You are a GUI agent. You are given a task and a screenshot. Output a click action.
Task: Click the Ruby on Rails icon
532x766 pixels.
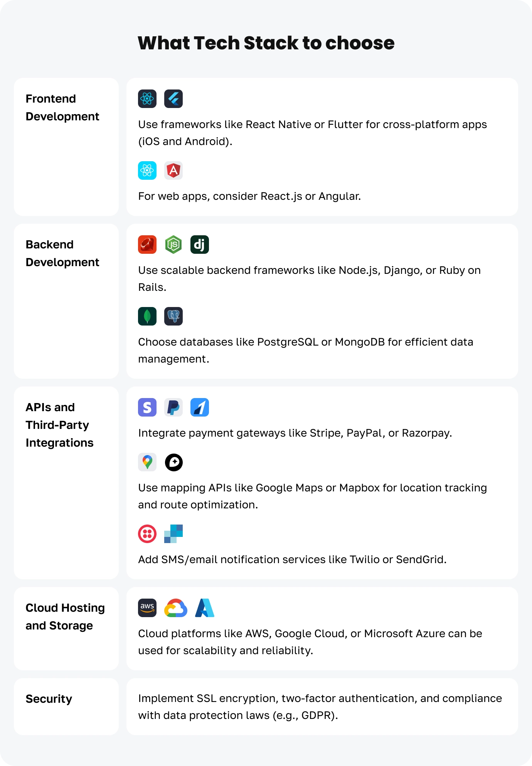(147, 245)
